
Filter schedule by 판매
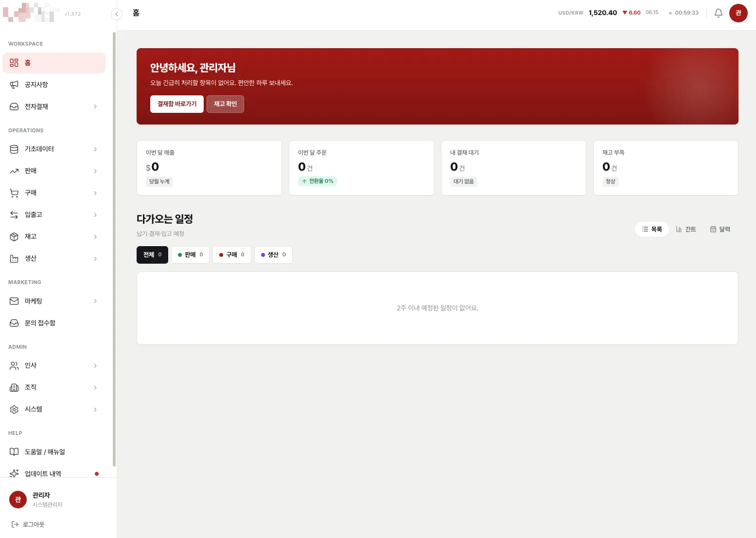190,255
